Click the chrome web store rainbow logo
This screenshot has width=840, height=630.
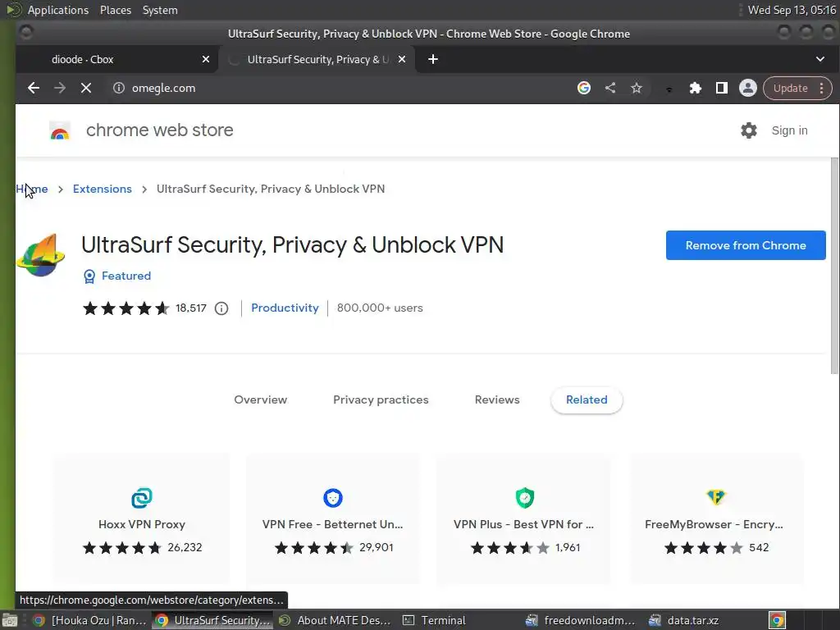click(x=59, y=130)
